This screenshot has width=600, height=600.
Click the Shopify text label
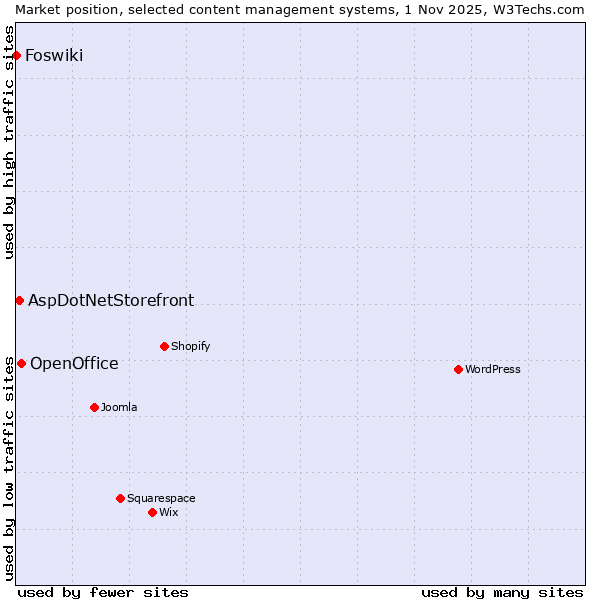click(190, 346)
